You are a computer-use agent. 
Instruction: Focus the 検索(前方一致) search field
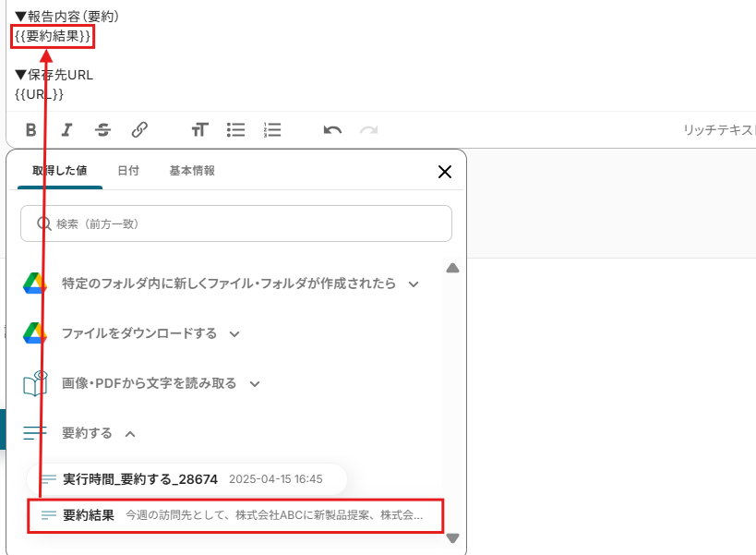point(236,223)
